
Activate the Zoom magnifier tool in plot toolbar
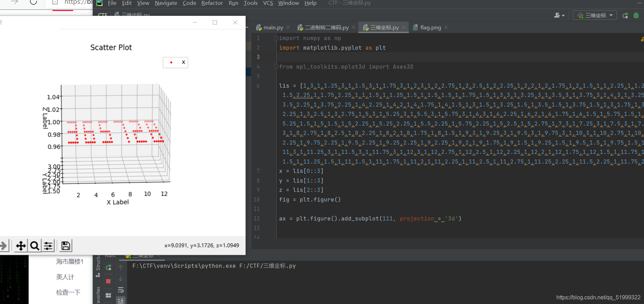coord(34,246)
